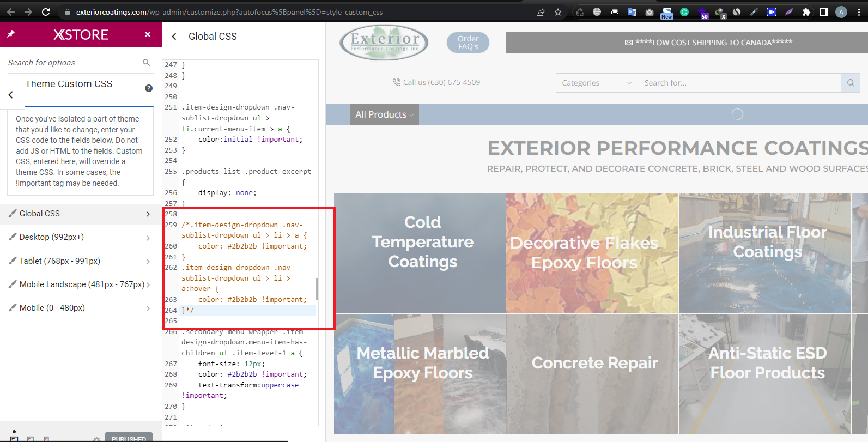Open the Decorative Flakes Epoxy Floors tile
The width and height of the screenshot is (868, 442).
coord(592,253)
